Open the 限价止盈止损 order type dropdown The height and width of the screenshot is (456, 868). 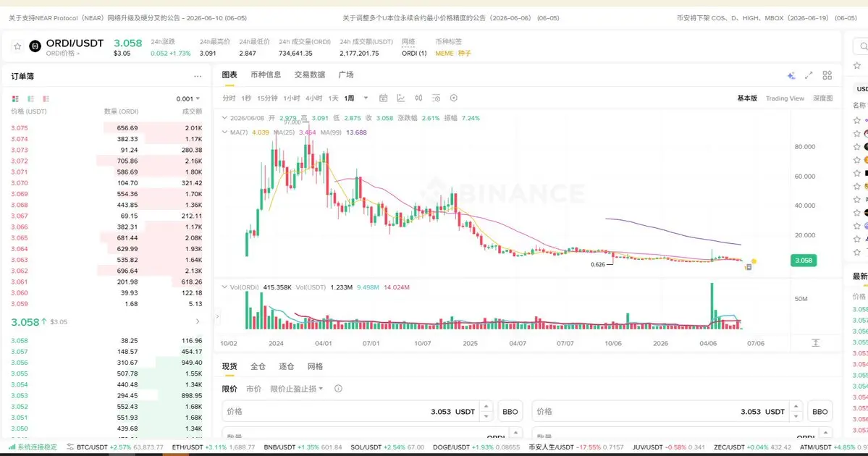click(296, 389)
